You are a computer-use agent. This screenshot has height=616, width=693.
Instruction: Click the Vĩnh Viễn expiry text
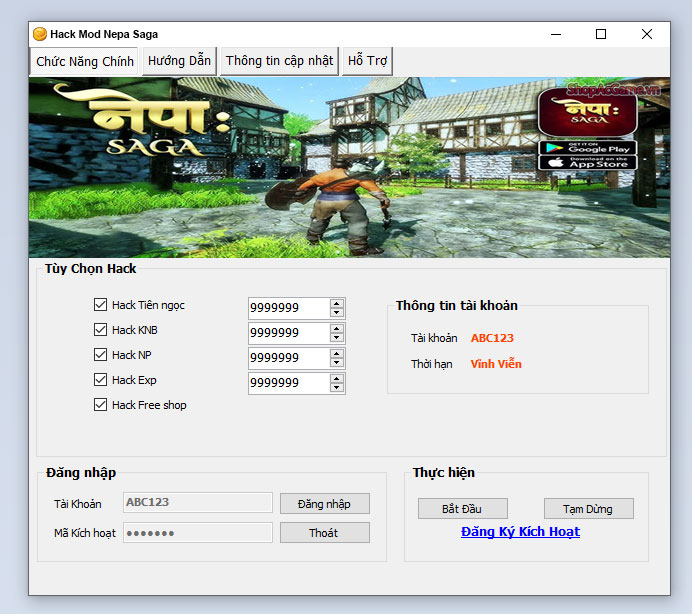(496, 364)
